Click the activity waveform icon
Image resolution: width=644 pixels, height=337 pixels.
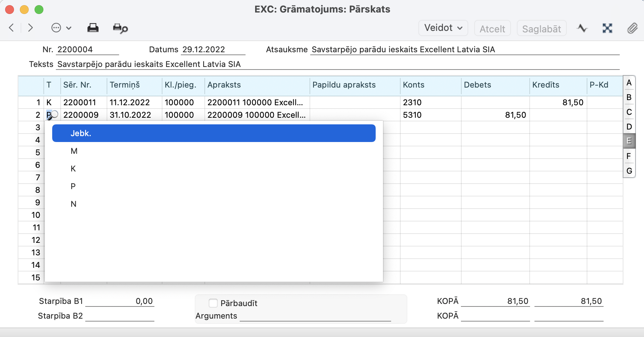[582, 28]
